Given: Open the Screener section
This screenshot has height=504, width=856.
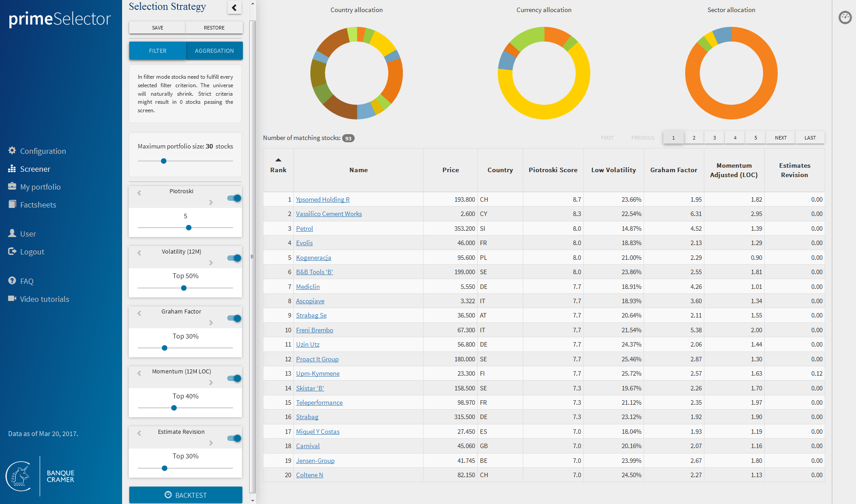Looking at the screenshot, I should click(x=35, y=169).
